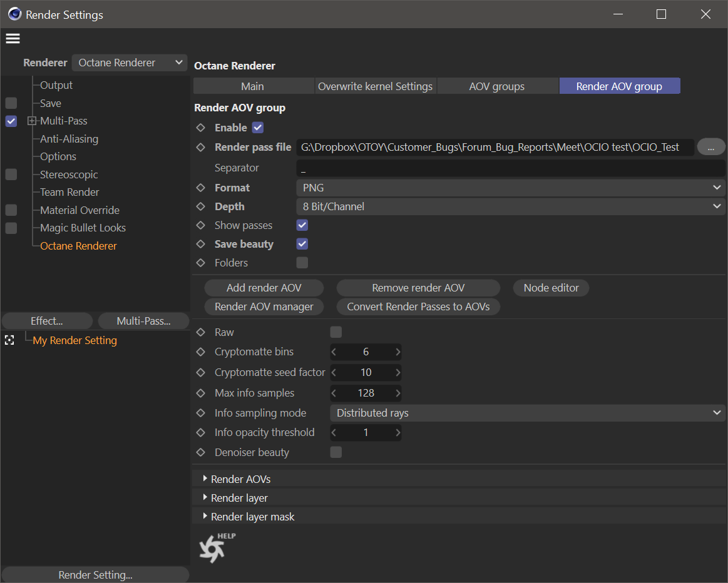The width and height of the screenshot is (728, 583).
Task: Click the Octane help logo icon
Action: pos(213,548)
